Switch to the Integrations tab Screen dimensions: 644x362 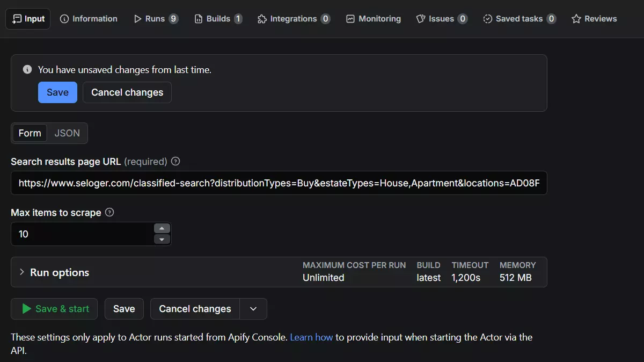point(294,19)
